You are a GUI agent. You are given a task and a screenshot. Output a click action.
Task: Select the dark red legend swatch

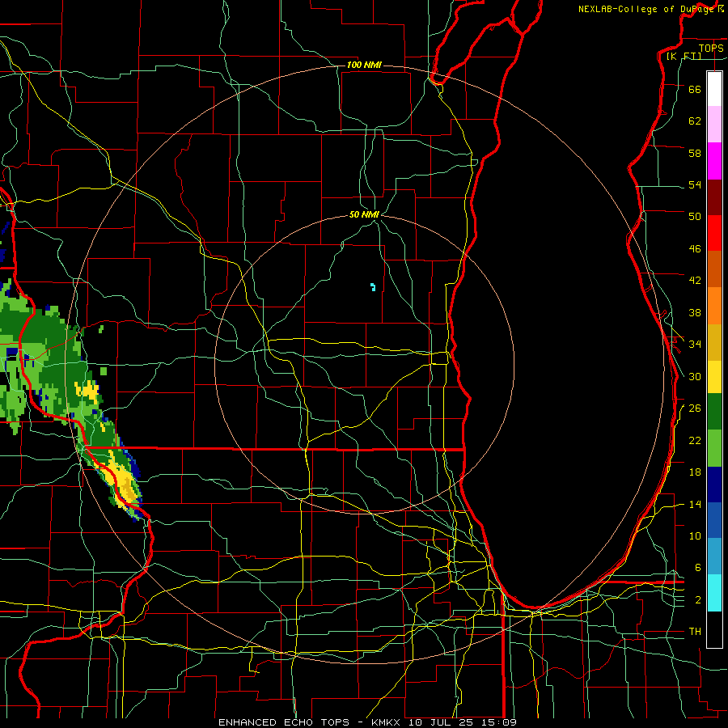(714, 197)
